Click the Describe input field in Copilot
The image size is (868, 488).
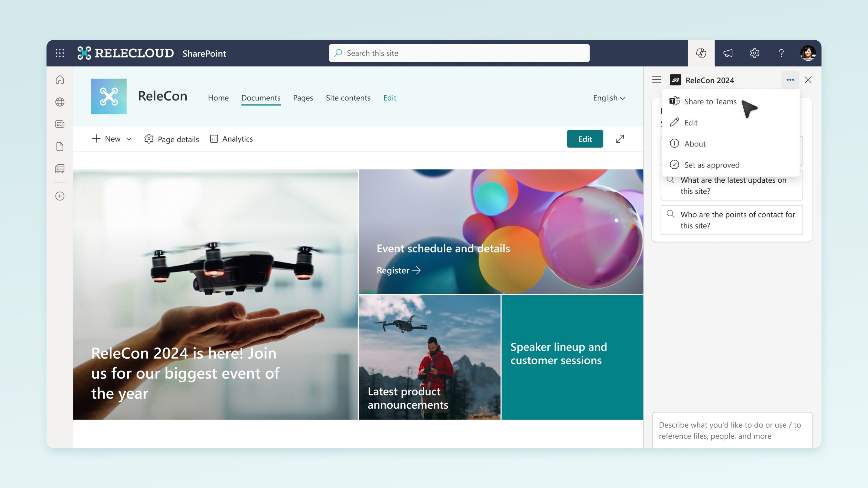pyautogui.click(x=730, y=430)
